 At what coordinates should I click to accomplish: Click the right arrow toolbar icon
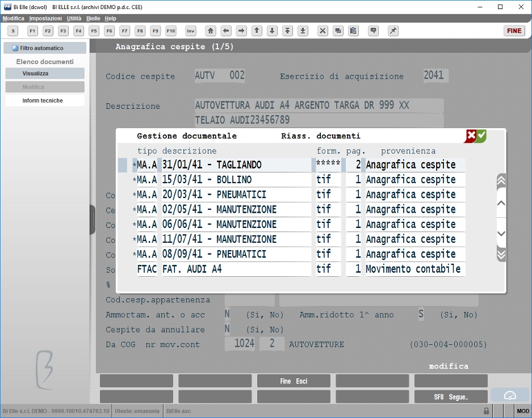[241, 31]
